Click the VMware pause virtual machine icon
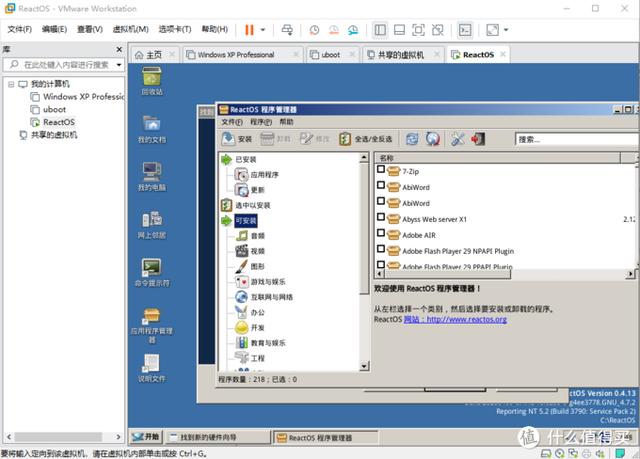This screenshot has width=640, height=459. pyautogui.click(x=249, y=30)
